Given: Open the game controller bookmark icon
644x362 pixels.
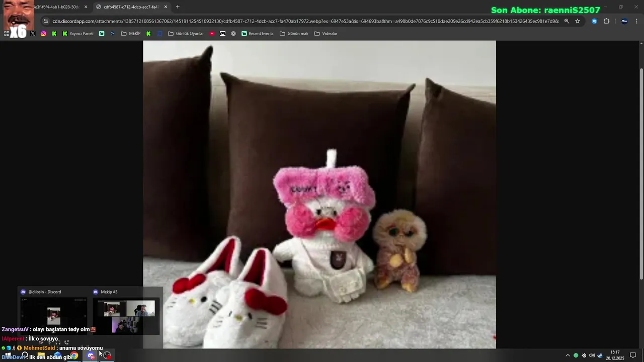Looking at the screenshot, I should (x=222, y=34).
